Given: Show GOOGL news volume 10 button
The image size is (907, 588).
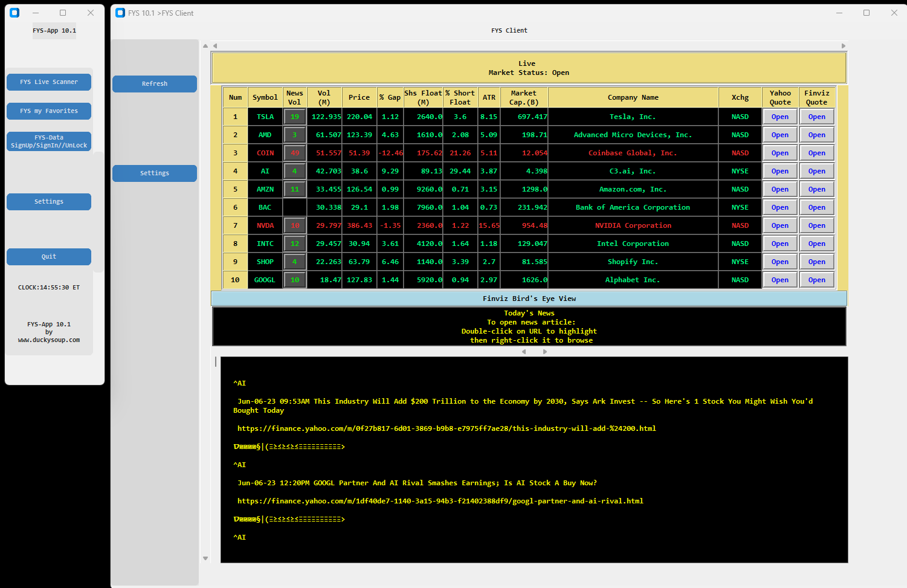Looking at the screenshot, I should 295,280.
